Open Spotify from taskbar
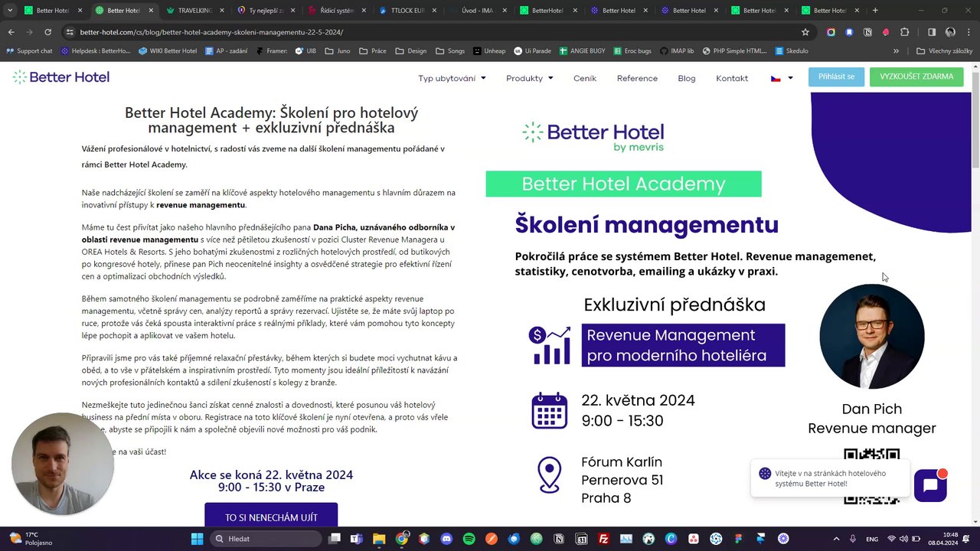 coord(469,539)
